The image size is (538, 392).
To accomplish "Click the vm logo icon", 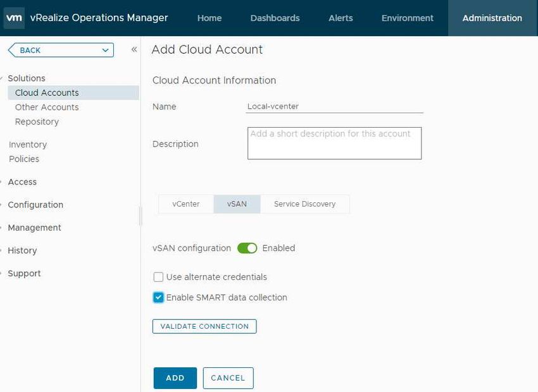I will [x=14, y=18].
